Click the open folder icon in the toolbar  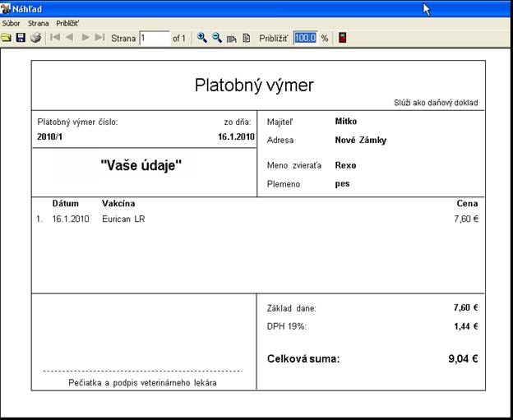pyautogui.click(x=6, y=38)
